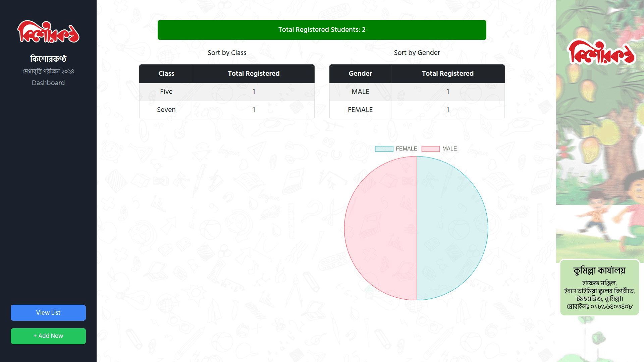This screenshot has width=644, height=362.
Task: Click the কিশোরকণ্ঠ title text in the sidebar
Action: (x=48, y=59)
